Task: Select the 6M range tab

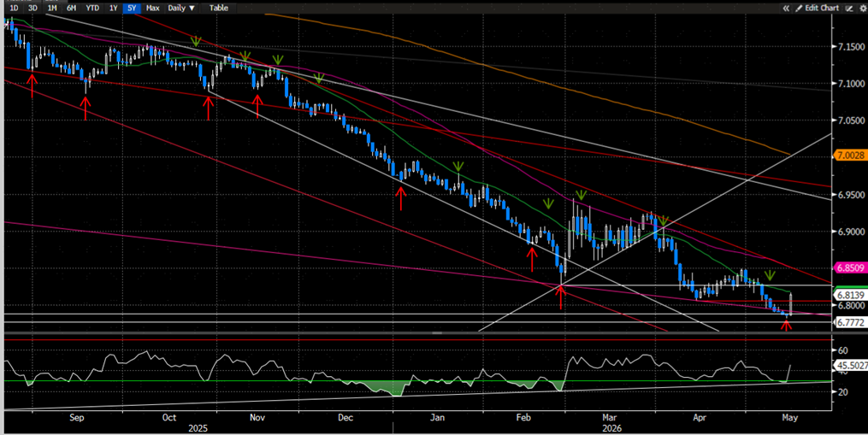Action: tap(72, 8)
